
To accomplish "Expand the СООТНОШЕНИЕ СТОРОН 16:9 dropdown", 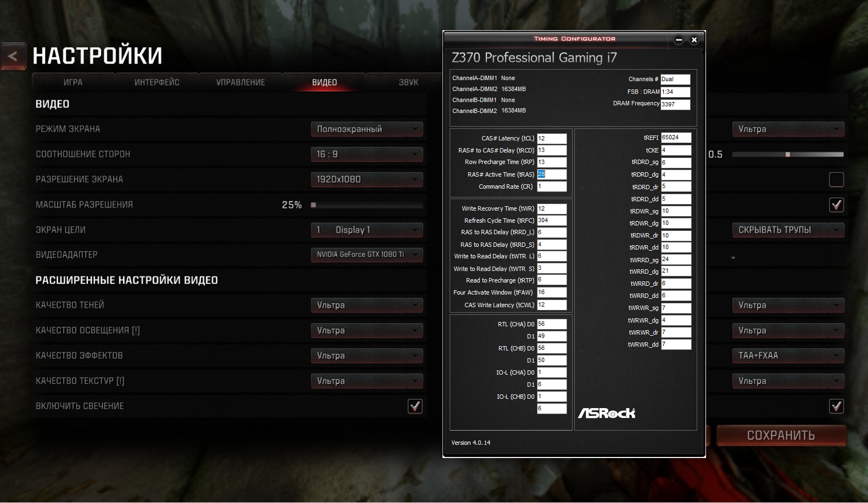I will (367, 154).
